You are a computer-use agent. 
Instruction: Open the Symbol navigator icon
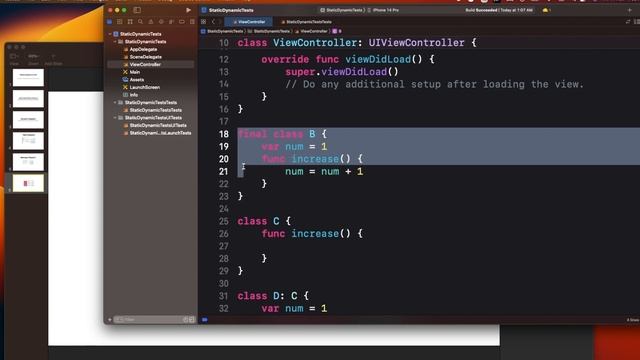tap(130, 22)
